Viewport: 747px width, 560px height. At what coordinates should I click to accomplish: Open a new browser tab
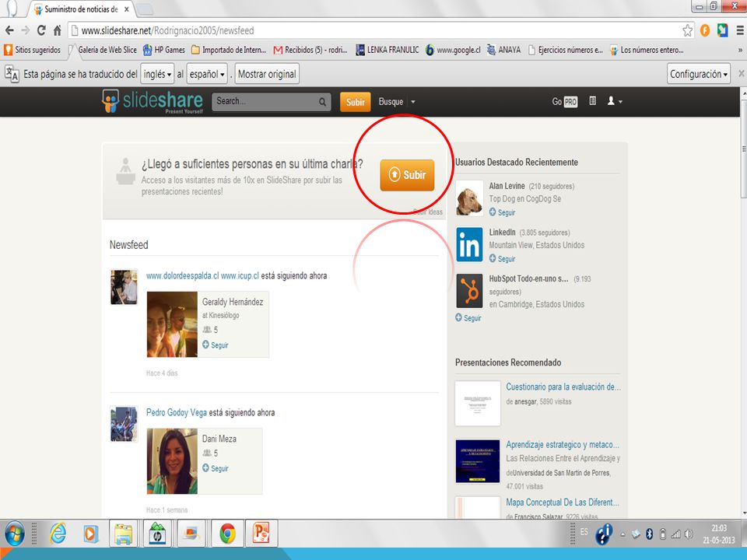(x=146, y=9)
